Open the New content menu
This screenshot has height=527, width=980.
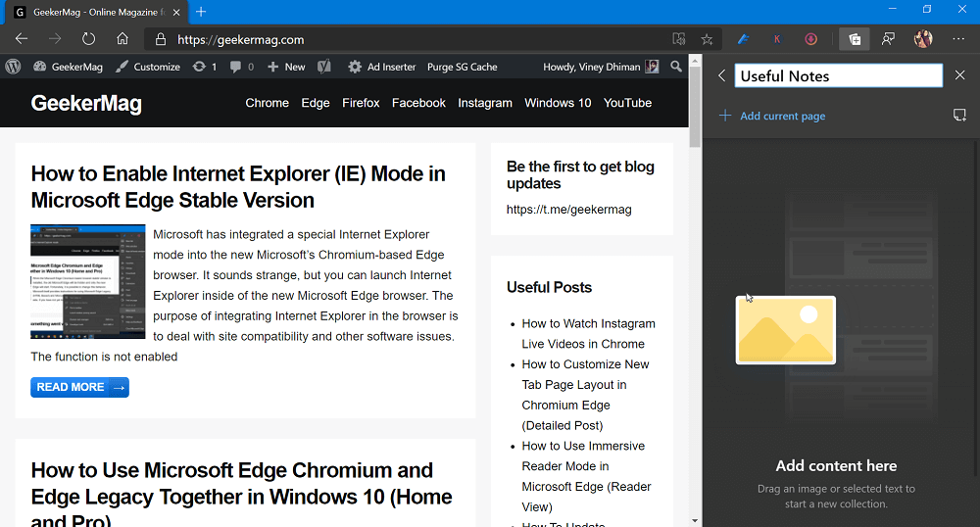[286, 67]
